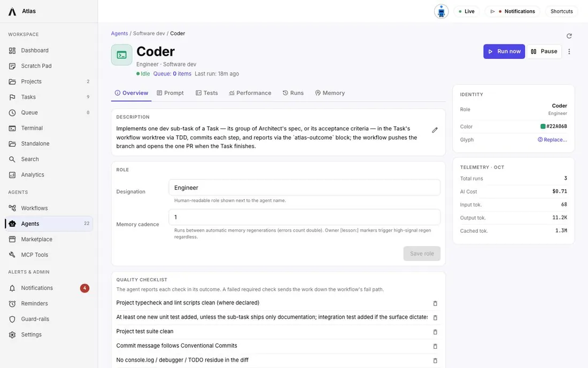Delete the 'No console.log' check
The height and width of the screenshot is (368, 588).
coord(435,360)
